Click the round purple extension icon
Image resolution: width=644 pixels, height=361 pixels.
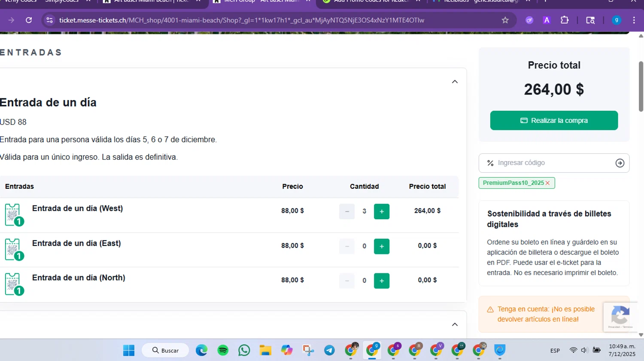point(529,20)
